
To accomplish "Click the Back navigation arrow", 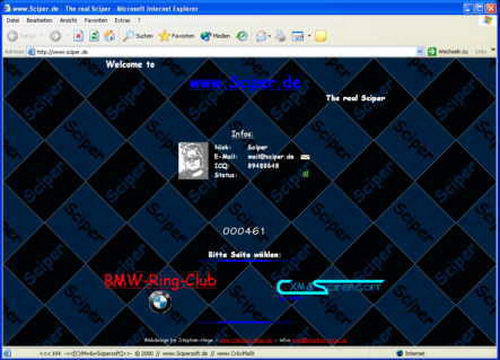I will (13, 36).
